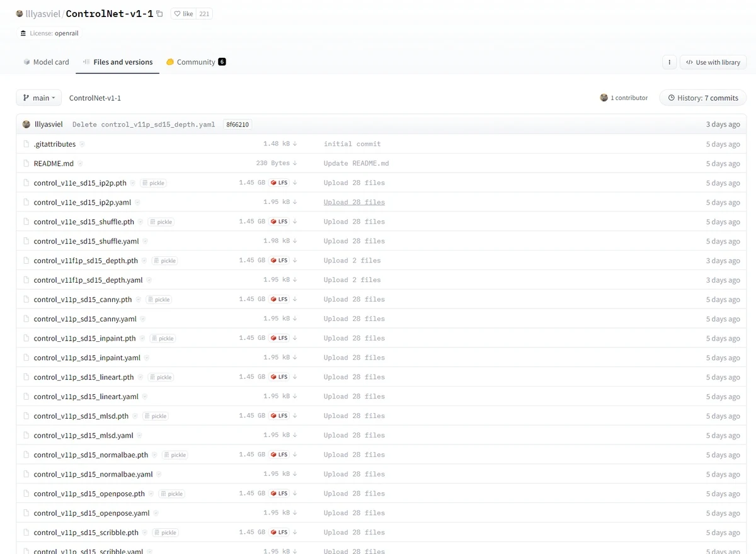Open control_v11e_sd15_ip2p.pth file
Image resolution: width=756 pixels, height=554 pixels.
80,183
